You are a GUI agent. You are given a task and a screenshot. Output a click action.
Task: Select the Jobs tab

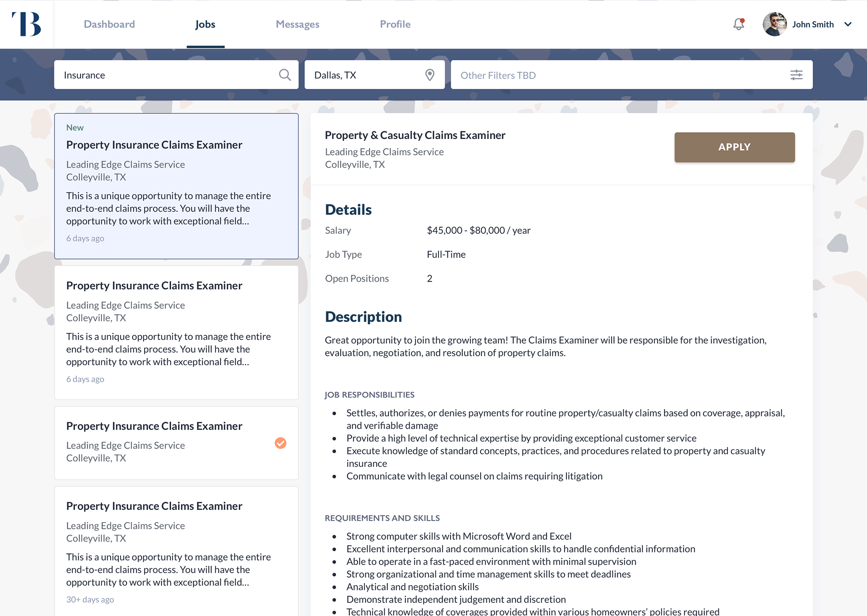205,24
